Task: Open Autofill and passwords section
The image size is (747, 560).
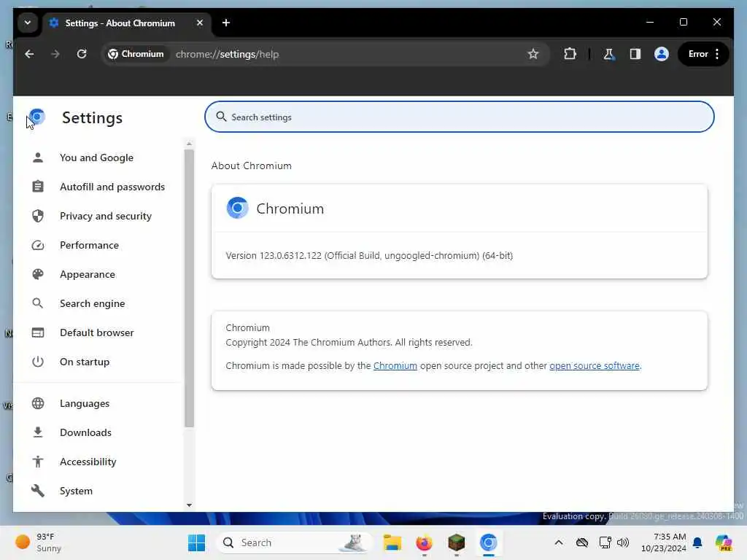Action: pos(97,187)
